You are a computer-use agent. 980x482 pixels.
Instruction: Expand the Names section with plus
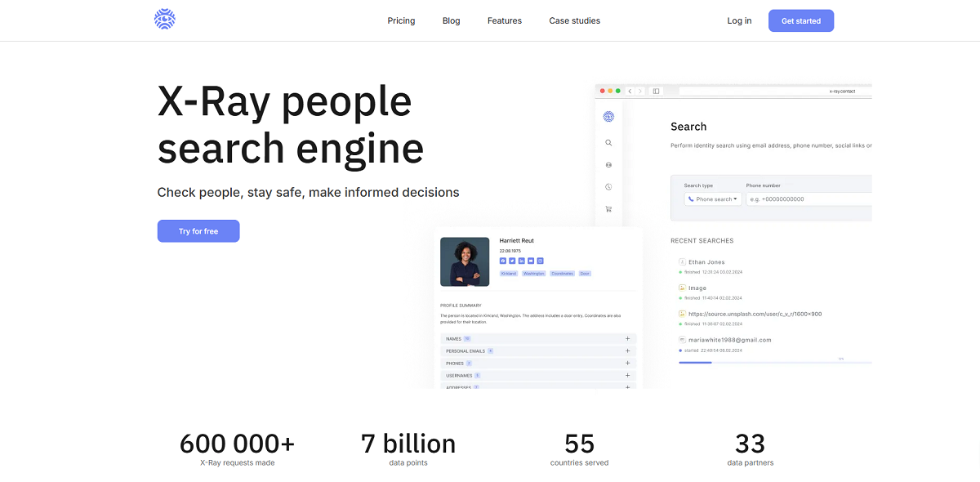[x=627, y=338]
